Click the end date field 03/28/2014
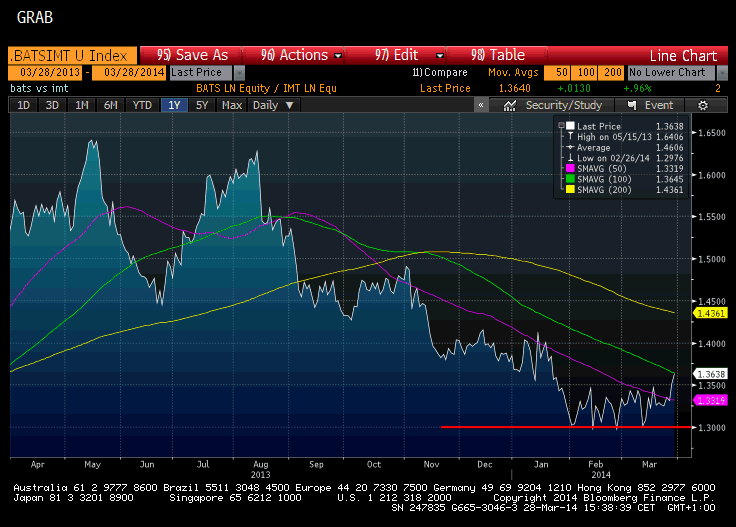 (129, 73)
